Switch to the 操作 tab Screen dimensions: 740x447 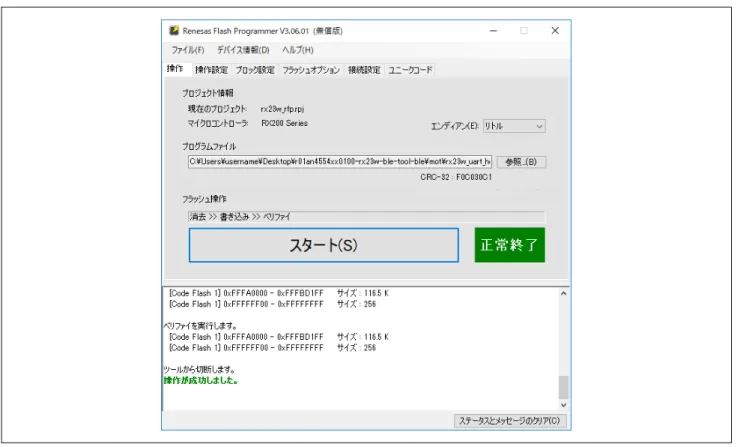pos(175,69)
